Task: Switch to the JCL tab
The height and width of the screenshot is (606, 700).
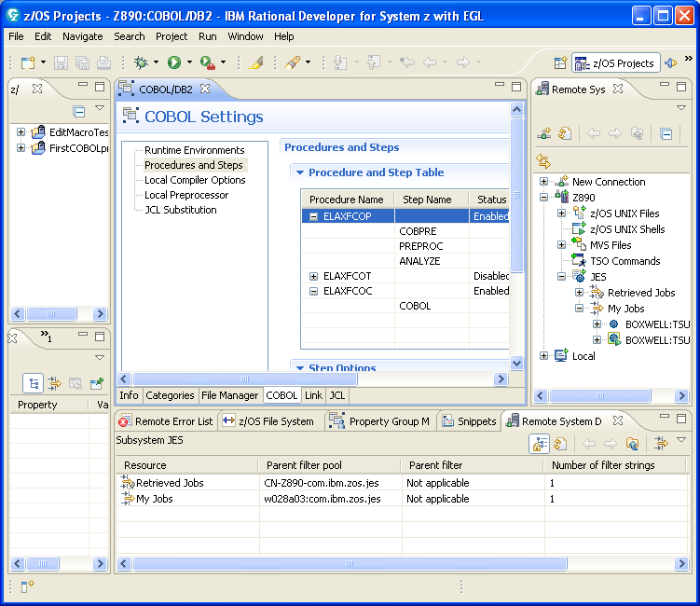Action: coord(336,395)
